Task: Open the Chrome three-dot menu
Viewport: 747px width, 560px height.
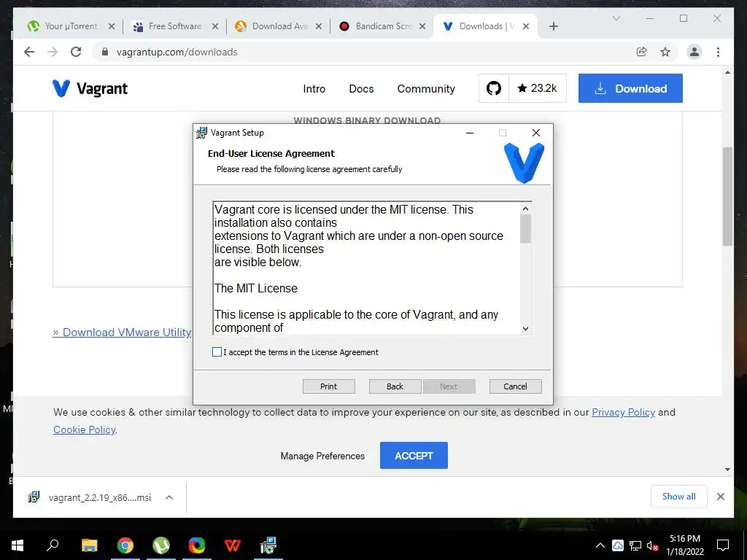Action: (x=718, y=52)
